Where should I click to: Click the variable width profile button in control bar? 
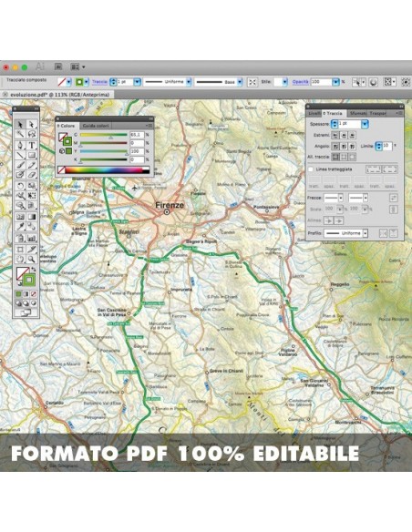pos(252,82)
